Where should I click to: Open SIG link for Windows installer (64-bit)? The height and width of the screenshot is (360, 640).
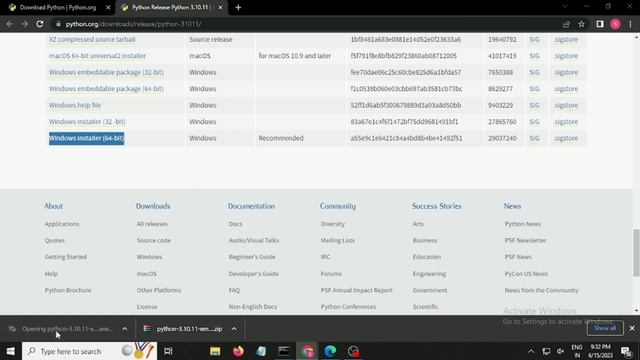click(x=534, y=138)
